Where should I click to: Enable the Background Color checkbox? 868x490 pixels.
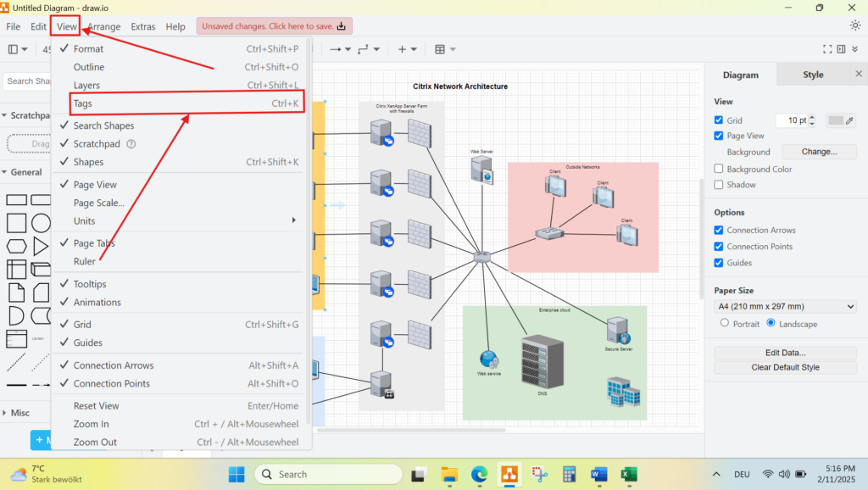point(719,169)
